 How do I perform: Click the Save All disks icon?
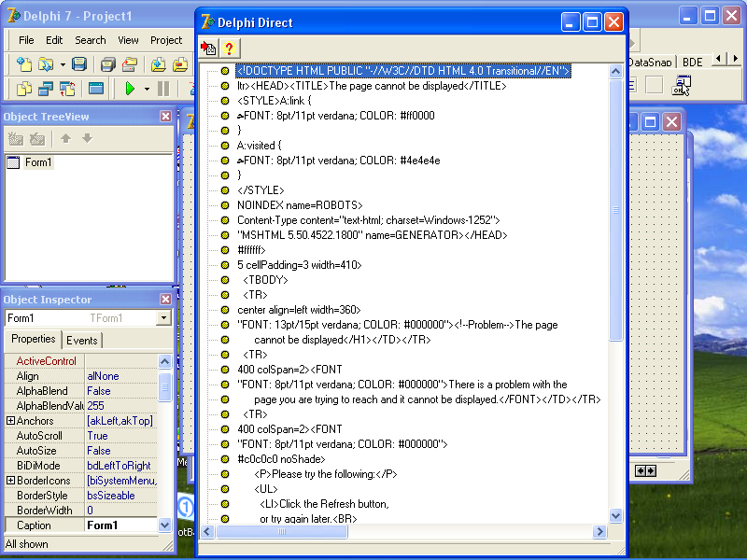pos(108,63)
